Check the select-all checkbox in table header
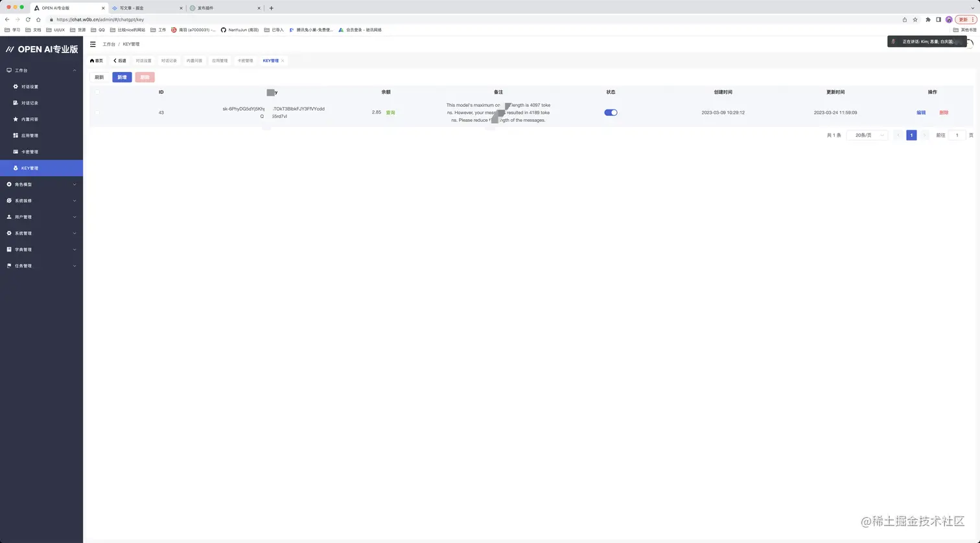 click(97, 91)
